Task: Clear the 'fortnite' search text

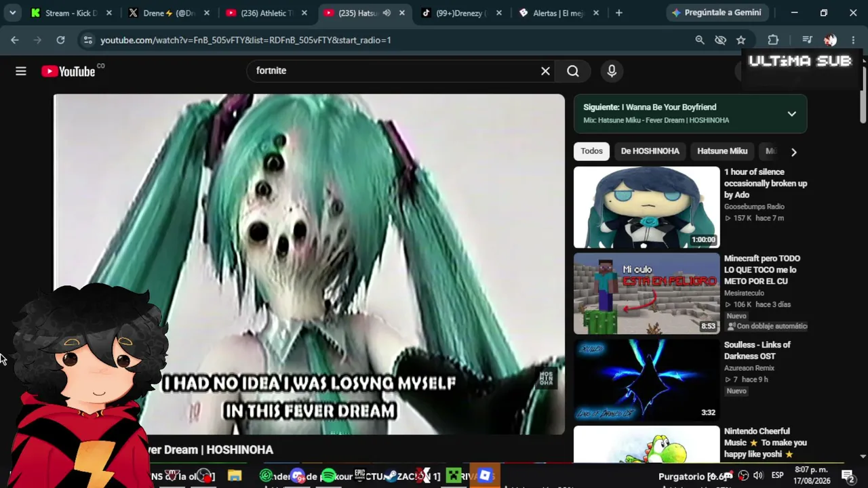Action: tap(545, 70)
